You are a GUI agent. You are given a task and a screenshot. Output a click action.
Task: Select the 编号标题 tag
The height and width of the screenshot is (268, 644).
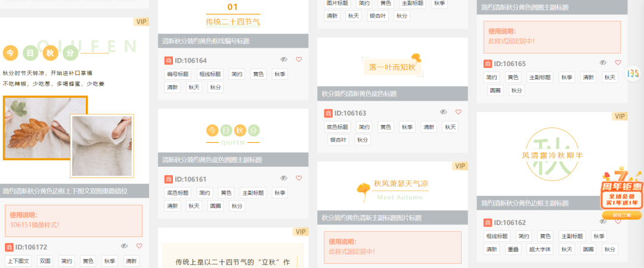tap(178, 74)
